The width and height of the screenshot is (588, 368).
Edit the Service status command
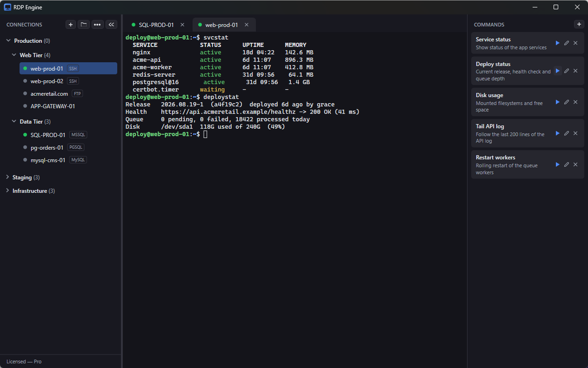567,43
